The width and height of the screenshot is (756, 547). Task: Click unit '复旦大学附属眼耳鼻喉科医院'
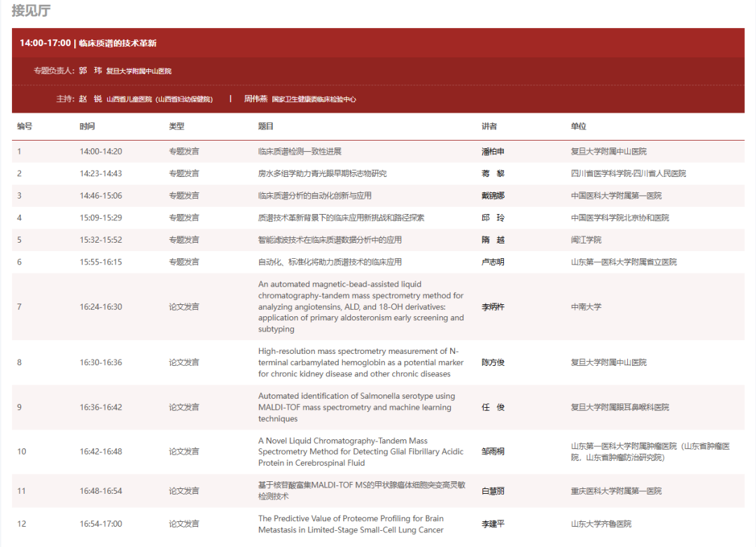pos(620,407)
